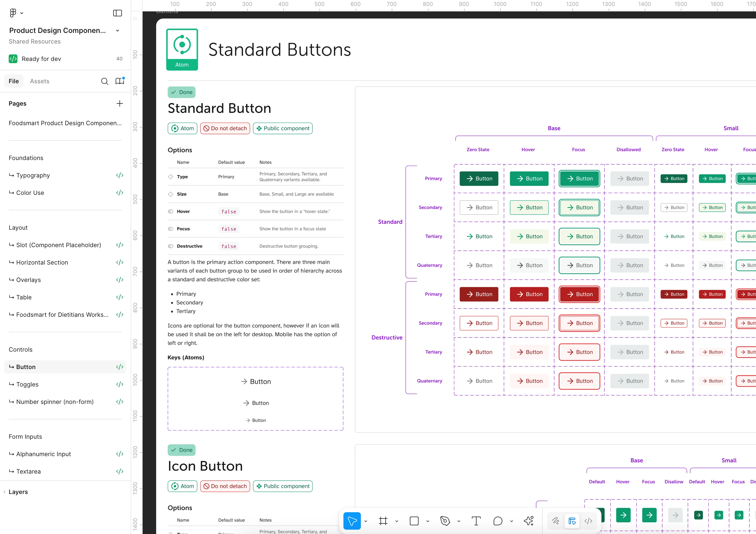756x534 pixels.
Task: Switch to Dev Mode code icon
Action: pyautogui.click(x=588, y=521)
